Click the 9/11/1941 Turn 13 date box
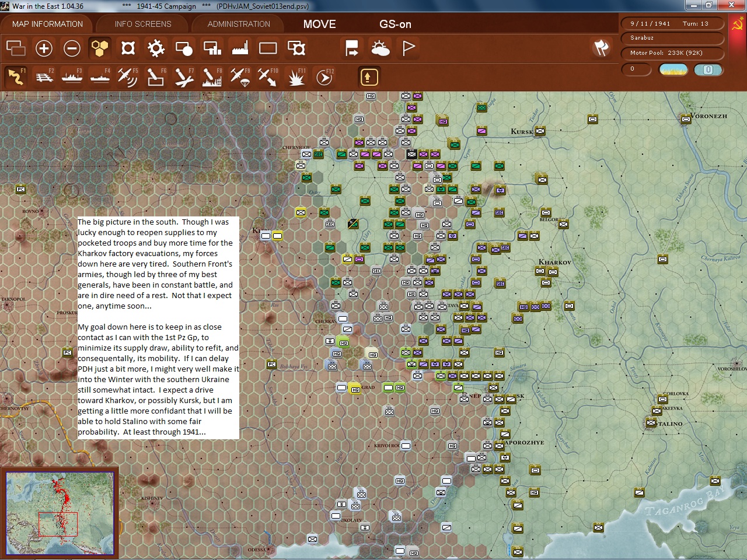Image resolution: width=747 pixels, height=560 pixels. click(672, 23)
